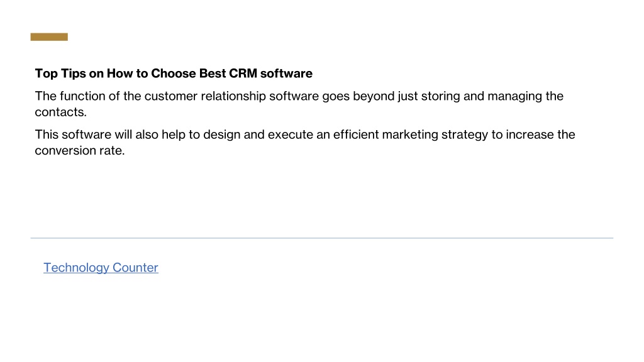
Task: Click "customer relationship software" in first paragraph
Action: pos(231,96)
